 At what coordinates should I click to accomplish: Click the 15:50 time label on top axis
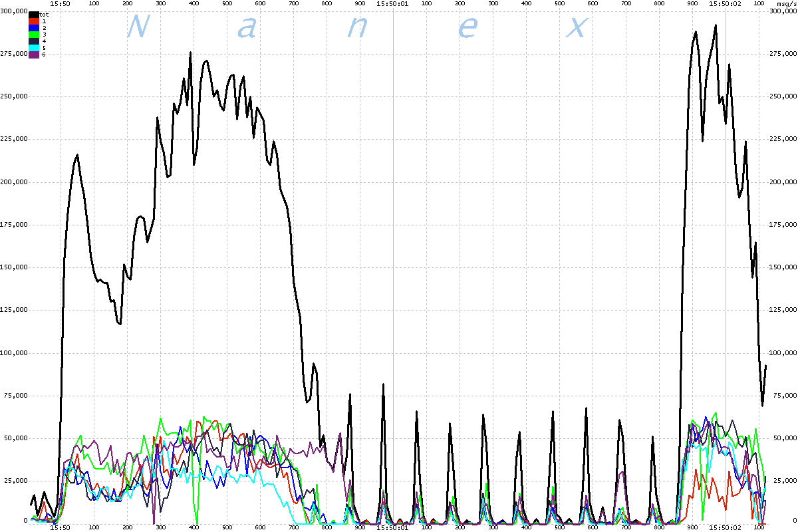pos(61,3)
